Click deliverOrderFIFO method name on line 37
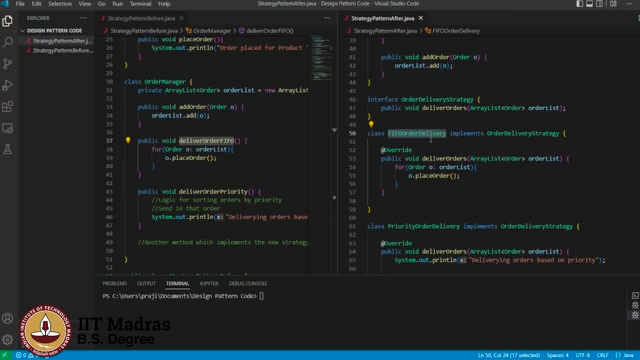640x360 pixels. [x=207, y=140]
